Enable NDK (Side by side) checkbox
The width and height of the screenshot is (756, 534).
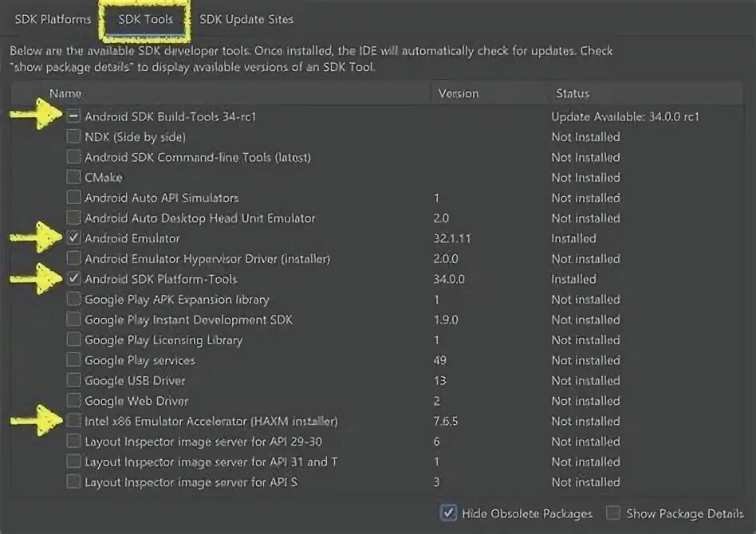(73, 137)
